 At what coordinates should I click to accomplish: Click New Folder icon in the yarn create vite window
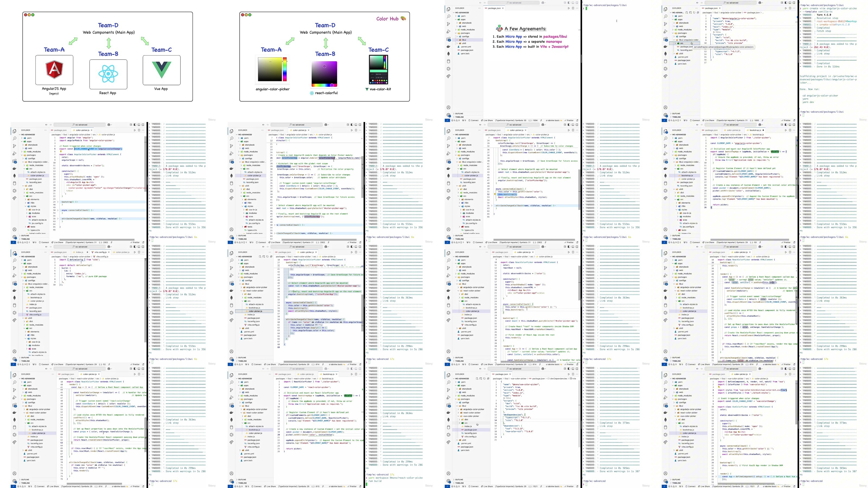pyautogui.click(x=690, y=12)
